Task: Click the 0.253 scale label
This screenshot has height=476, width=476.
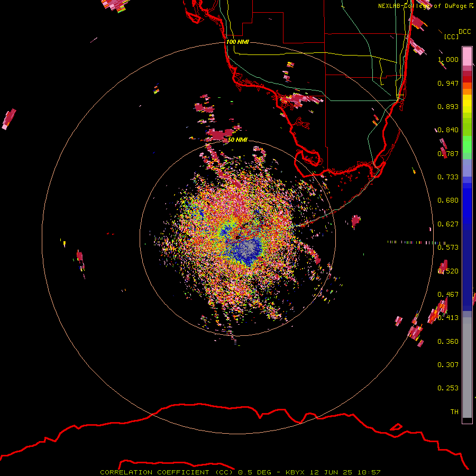Action: (x=448, y=388)
